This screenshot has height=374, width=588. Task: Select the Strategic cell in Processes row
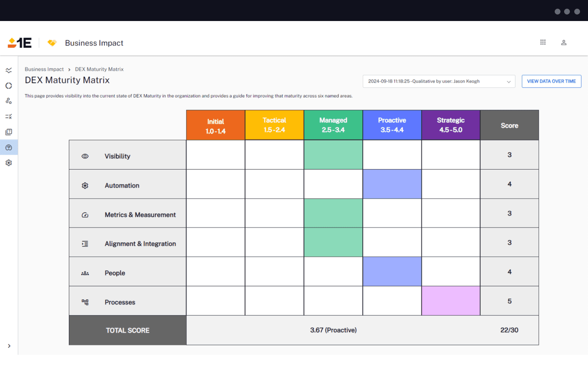click(x=450, y=301)
